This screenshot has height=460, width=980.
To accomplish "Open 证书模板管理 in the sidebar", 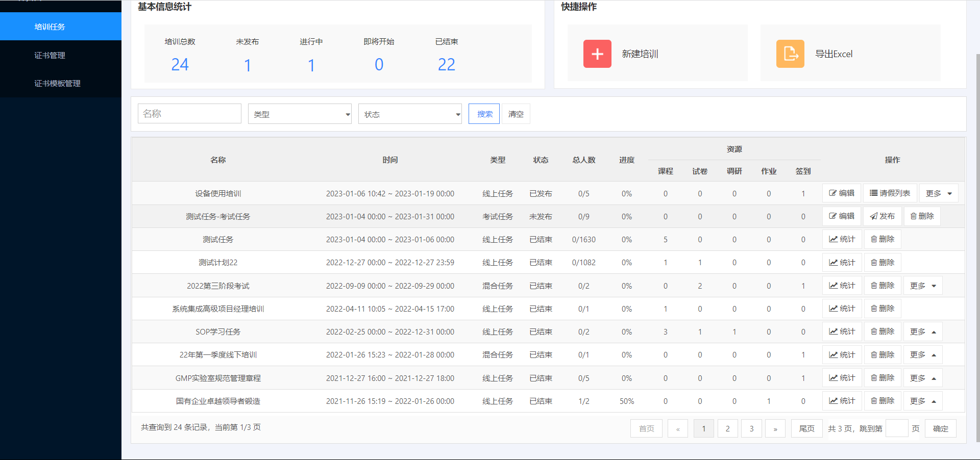I will tap(61, 83).
